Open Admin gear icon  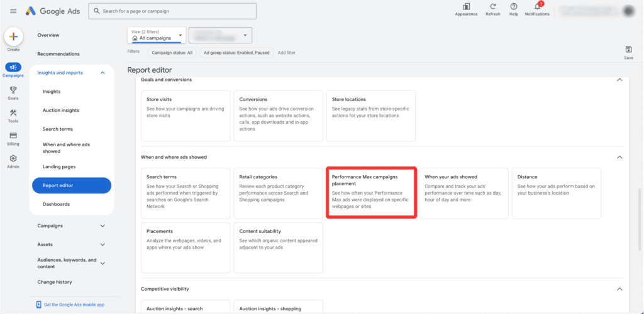tap(13, 158)
